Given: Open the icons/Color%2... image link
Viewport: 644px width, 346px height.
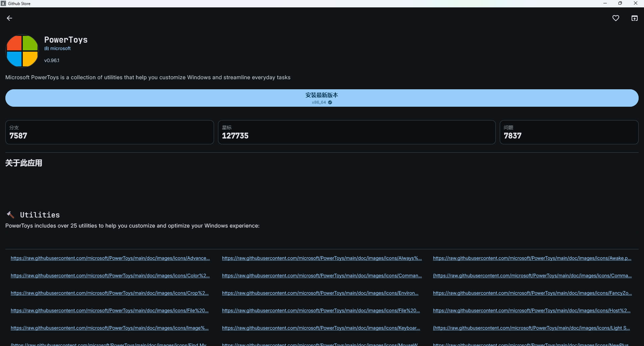Looking at the screenshot, I should pyautogui.click(x=110, y=276).
